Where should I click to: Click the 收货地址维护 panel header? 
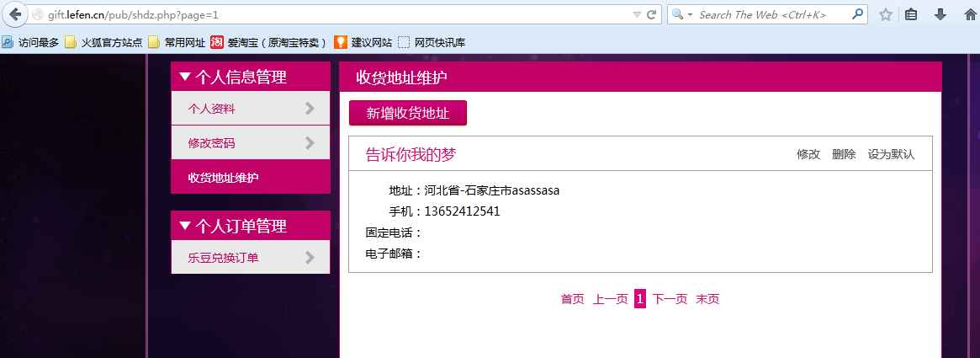coord(641,77)
